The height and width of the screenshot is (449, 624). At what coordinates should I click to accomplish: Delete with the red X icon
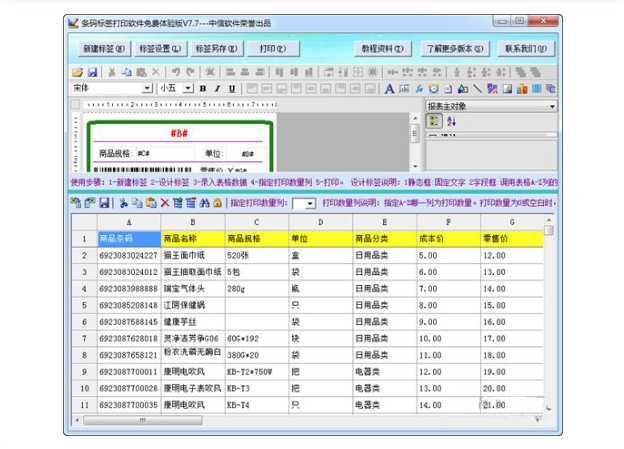click(x=165, y=203)
